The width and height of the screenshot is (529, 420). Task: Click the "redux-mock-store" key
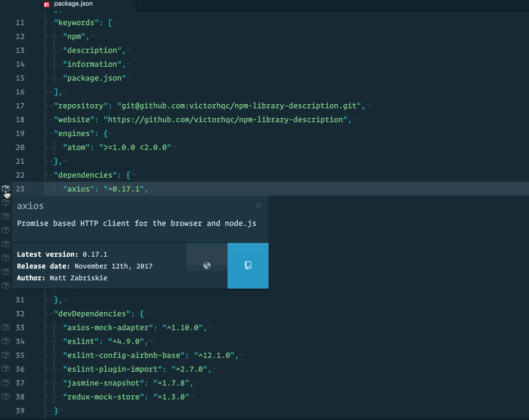[104, 396]
